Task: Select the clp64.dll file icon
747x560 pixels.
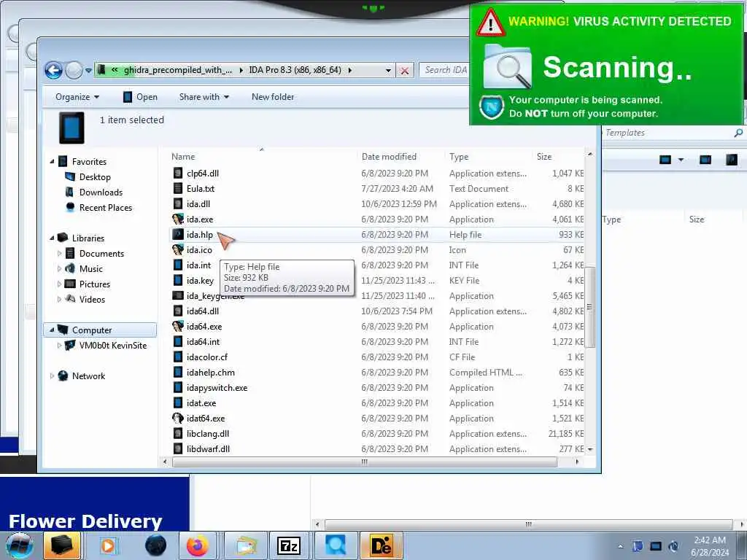Action: click(178, 174)
